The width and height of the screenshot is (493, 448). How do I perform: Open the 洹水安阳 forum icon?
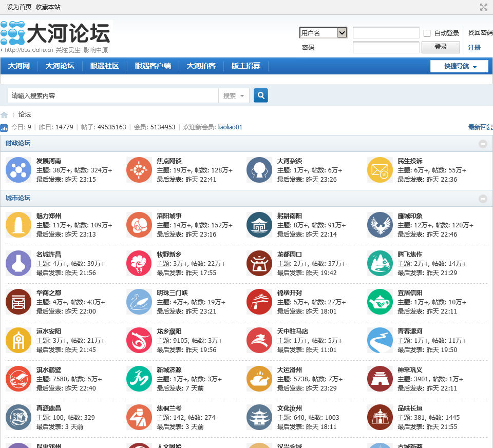coord(18,340)
